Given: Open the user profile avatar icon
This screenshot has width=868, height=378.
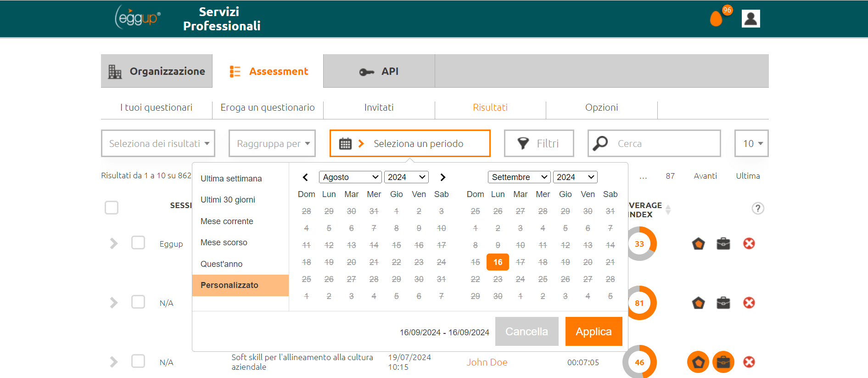Looking at the screenshot, I should tap(750, 18).
